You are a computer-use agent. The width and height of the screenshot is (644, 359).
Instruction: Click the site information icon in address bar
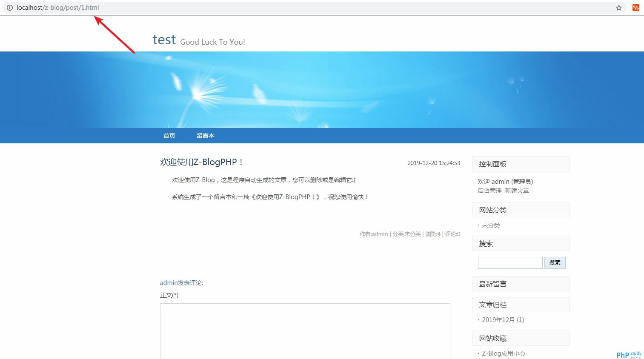[9, 8]
